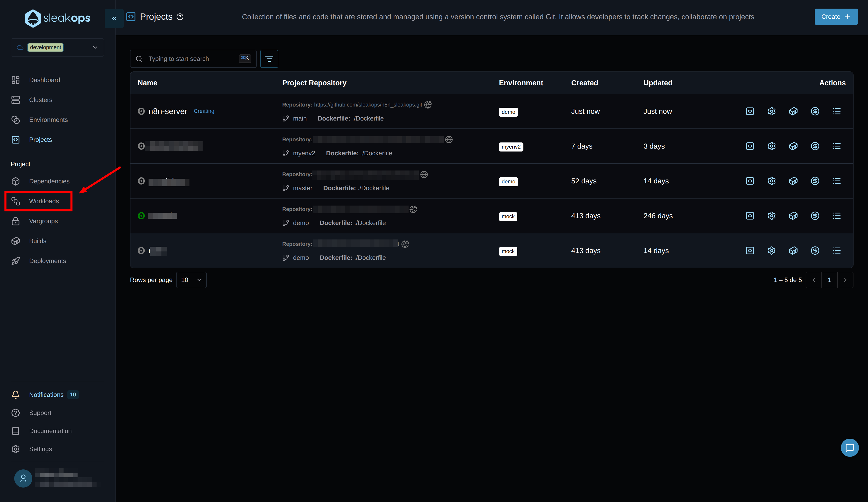868x502 pixels.
Task: Open the list menu icon in the myenv2 row
Action: point(836,146)
